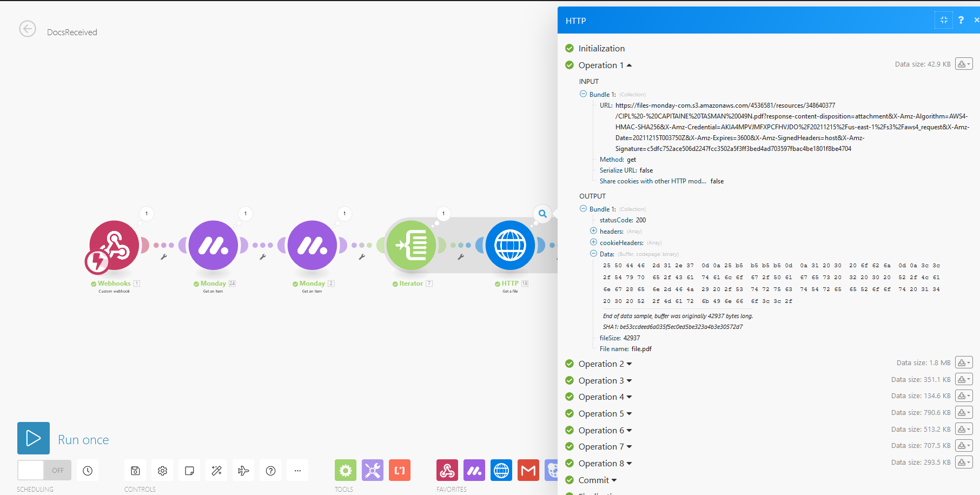Click the Explain flow airplane icon

[243, 471]
